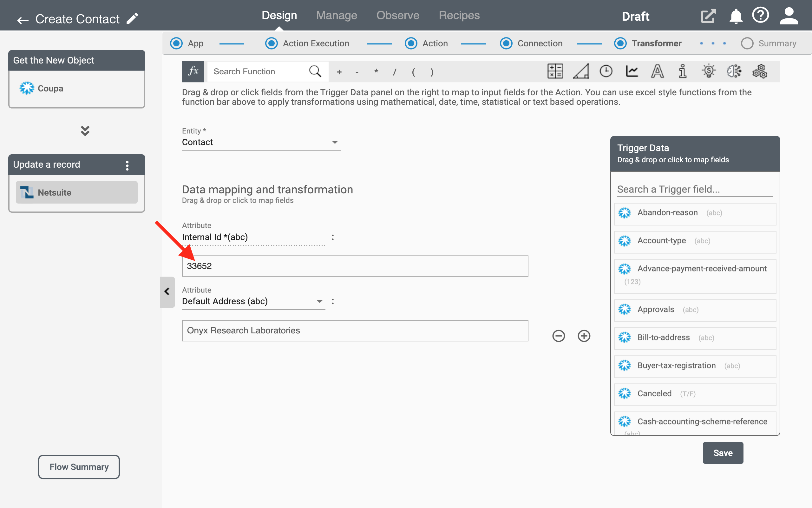Insert a closing parenthesis
Image resolution: width=812 pixels, height=508 pixels.
click(x=432, y=72)
